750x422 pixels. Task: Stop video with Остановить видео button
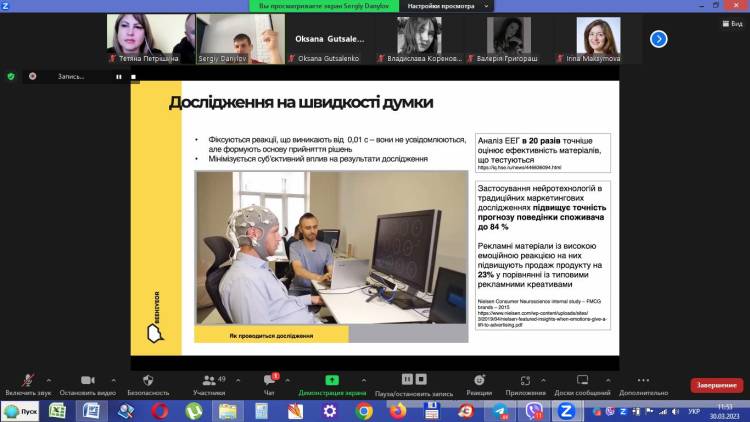pyautogui.click(x=87, y=382)
